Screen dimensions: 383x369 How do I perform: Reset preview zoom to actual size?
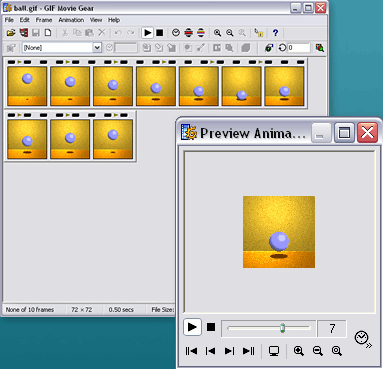pyautogui.click(x=337, y=351)
